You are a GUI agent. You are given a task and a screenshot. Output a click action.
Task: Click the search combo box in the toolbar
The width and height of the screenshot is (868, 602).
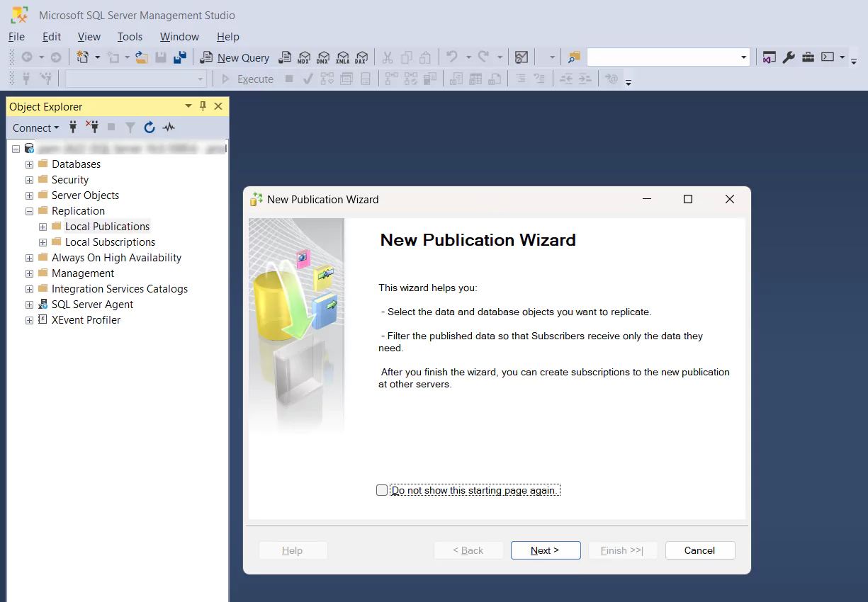[x=666, y=57]
